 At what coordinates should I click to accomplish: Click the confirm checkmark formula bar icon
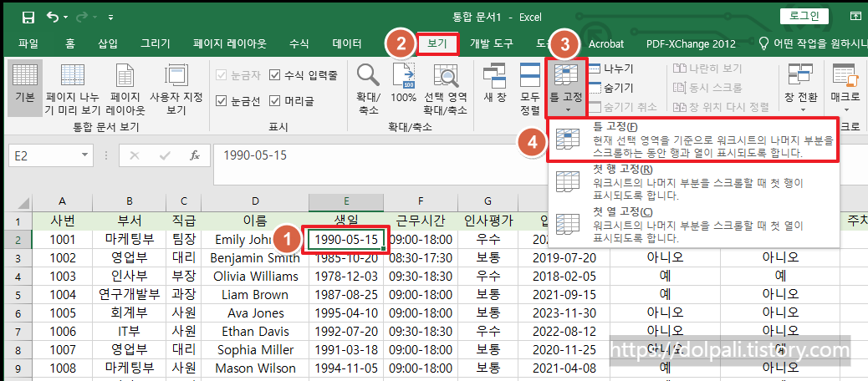(165, 156)
